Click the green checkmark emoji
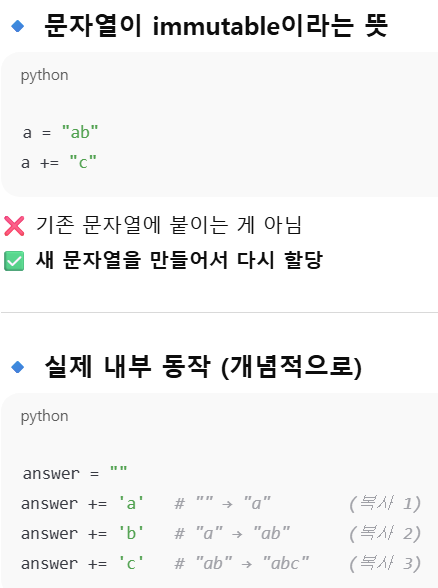 click(14, 261)
